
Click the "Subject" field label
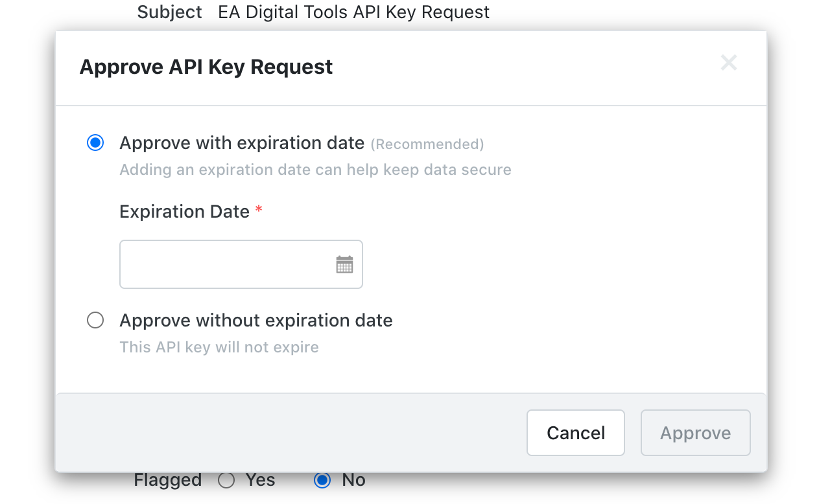click(x=170, y=12)
